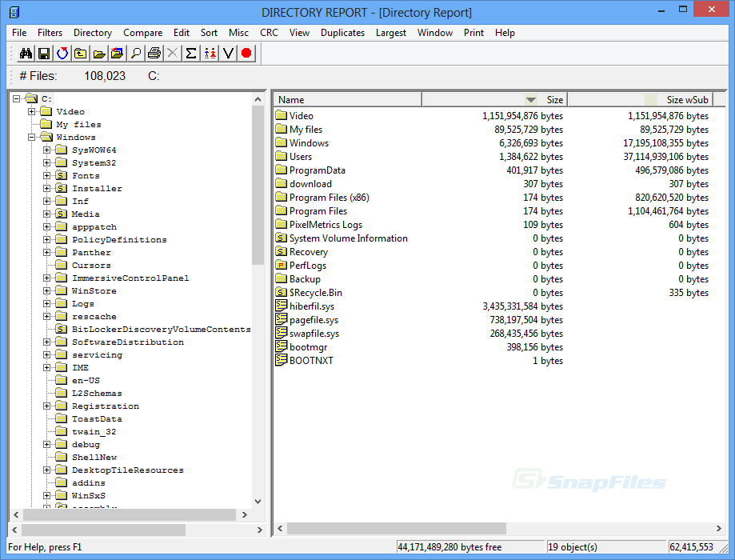The image size is (735, 560).
Task: Expand the Windows System32 folder
Action: (46, 162)
